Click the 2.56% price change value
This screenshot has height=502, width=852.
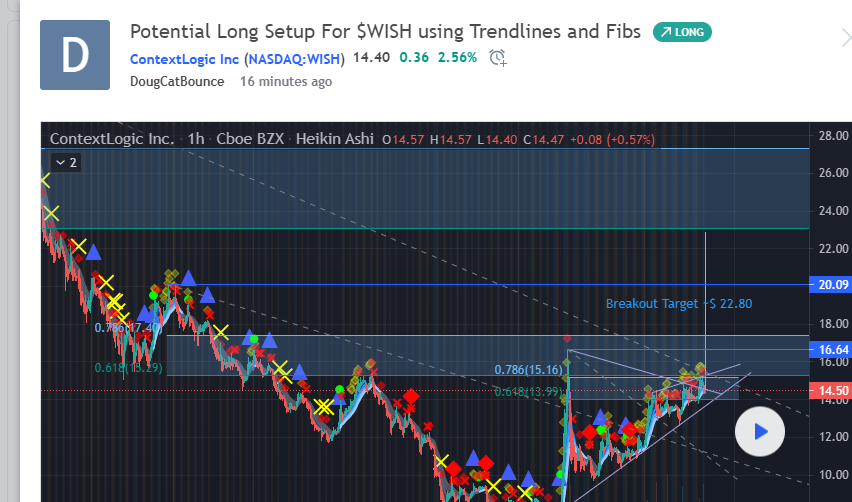tap(458, 58)
